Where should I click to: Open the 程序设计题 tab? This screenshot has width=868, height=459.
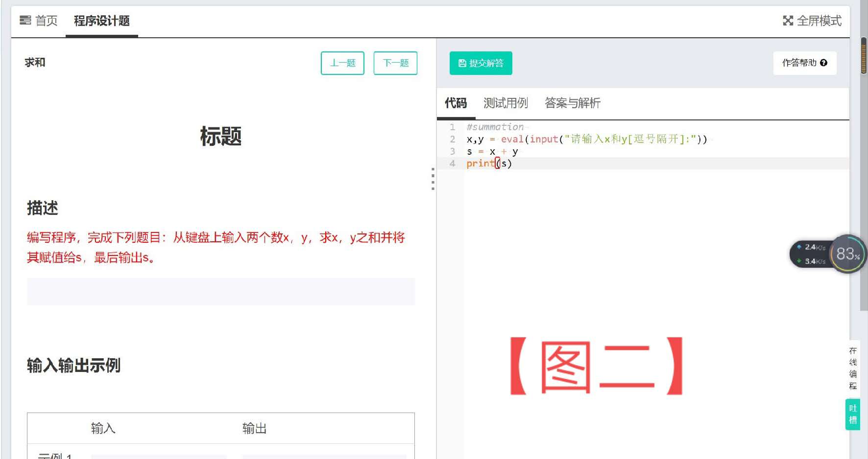click(102, 21)
